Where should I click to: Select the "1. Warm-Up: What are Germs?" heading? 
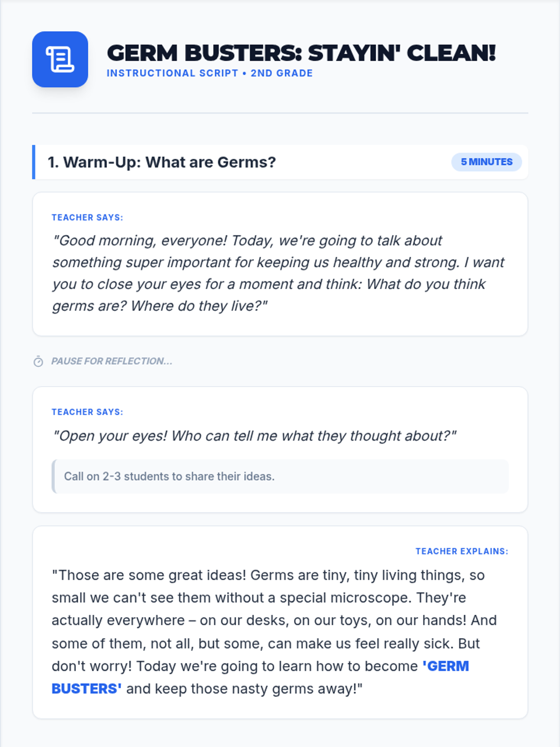pos(161,162)
